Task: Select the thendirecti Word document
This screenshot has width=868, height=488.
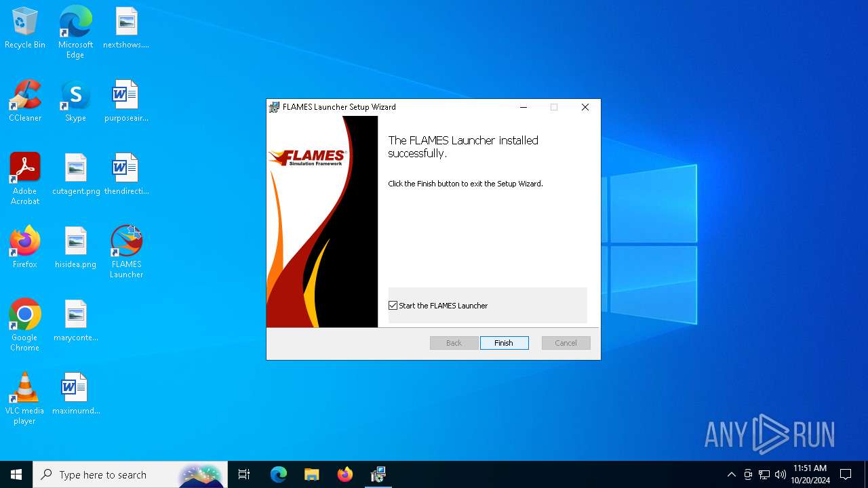Action: pos(126,174)
